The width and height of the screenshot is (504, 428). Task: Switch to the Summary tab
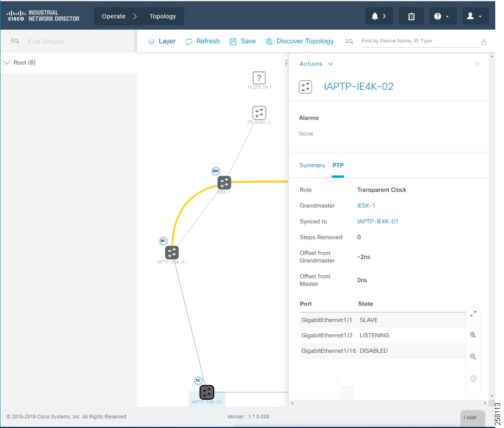click(312, 165)
